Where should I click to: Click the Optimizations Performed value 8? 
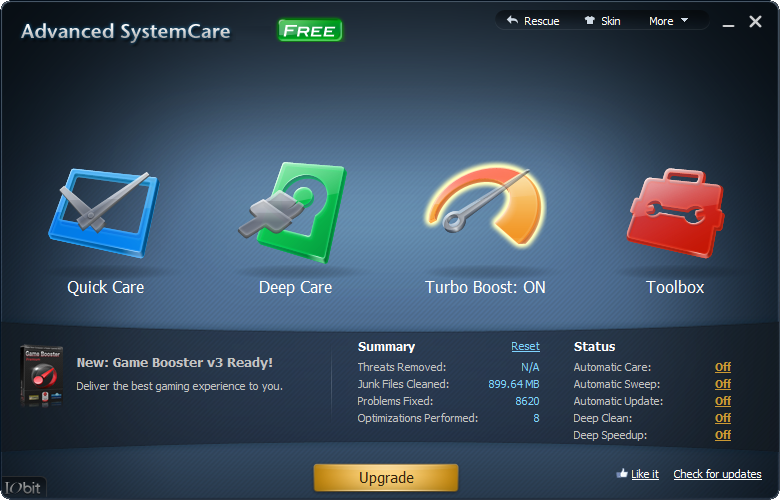[536, 418]
